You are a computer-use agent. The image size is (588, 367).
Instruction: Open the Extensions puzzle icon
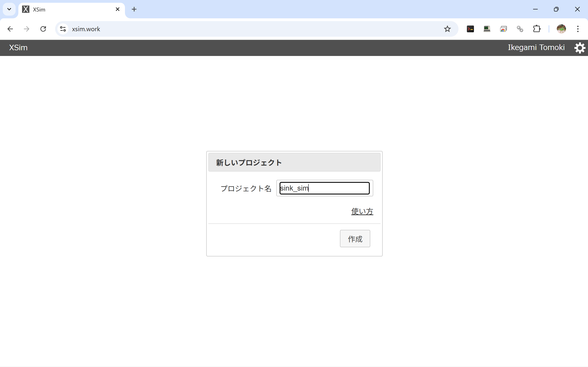[537, 29]
